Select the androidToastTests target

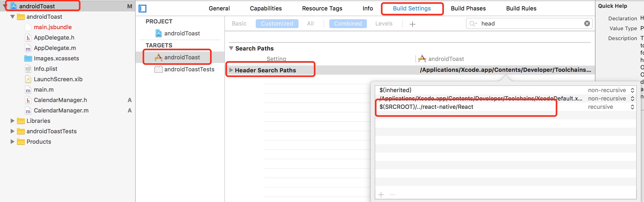pyautogui.click(x=189, y=69)
